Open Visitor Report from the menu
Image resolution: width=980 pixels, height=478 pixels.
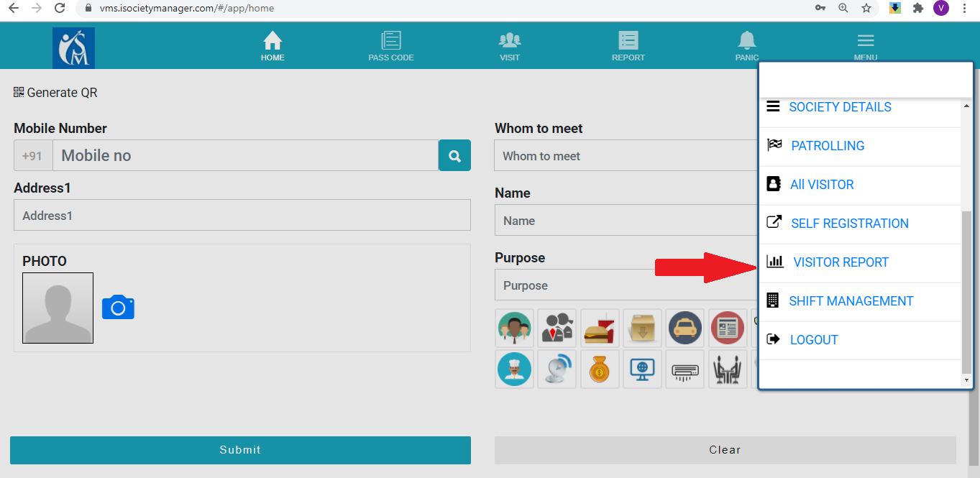click(x=841, y=262)
